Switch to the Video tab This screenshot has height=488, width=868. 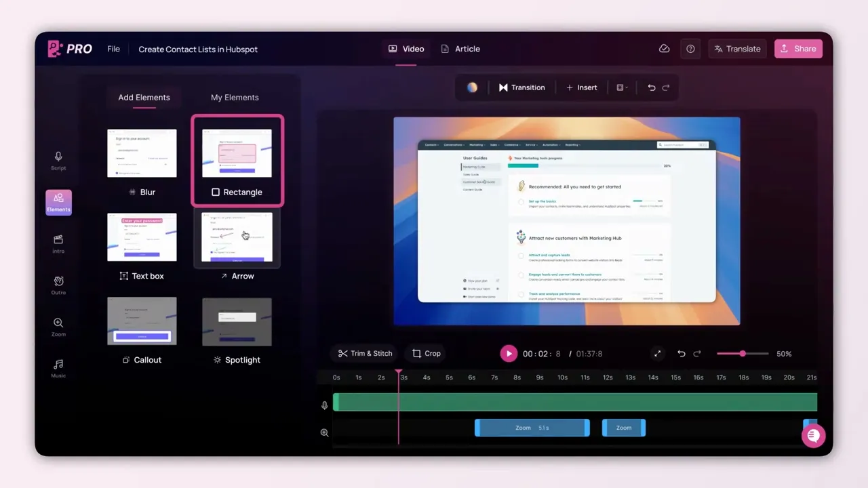coord(406,49)
